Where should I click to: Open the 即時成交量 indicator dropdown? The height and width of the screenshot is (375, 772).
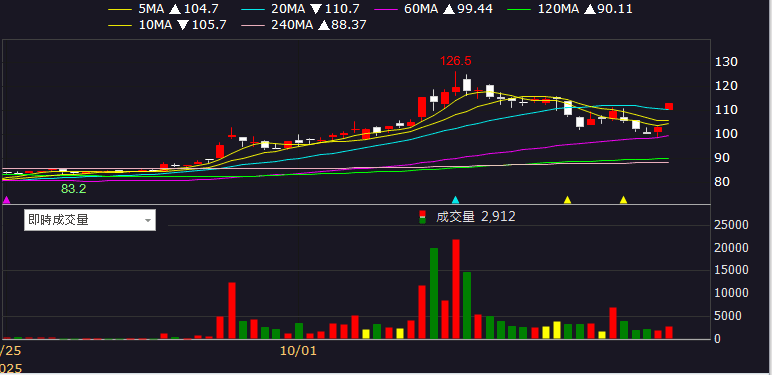click(x=90, y=220)
